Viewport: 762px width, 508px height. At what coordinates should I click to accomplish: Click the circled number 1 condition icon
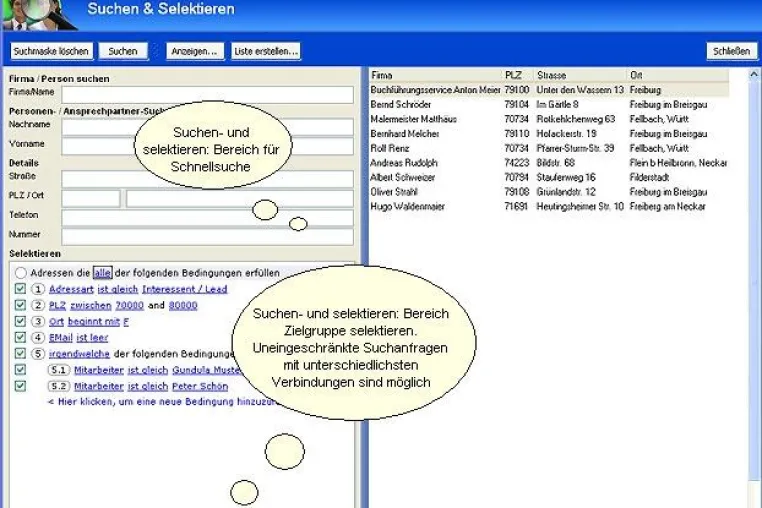(x=38, y=289)
